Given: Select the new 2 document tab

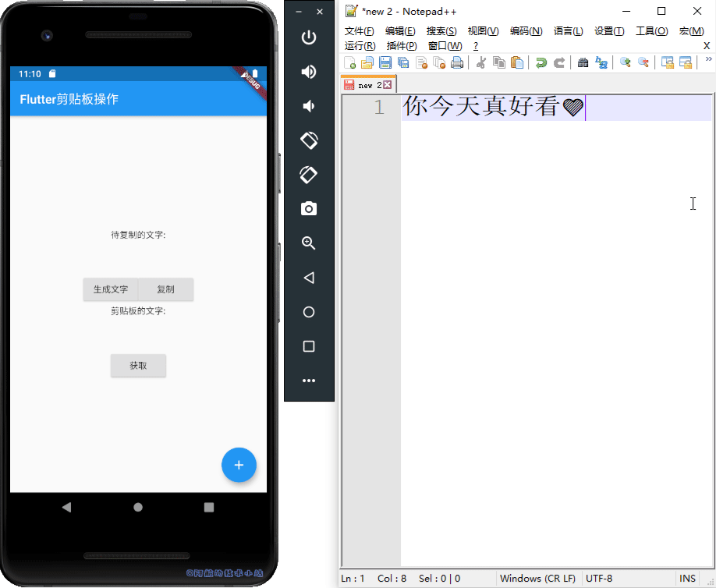Looking at the screenshot, I should (369, 85).
